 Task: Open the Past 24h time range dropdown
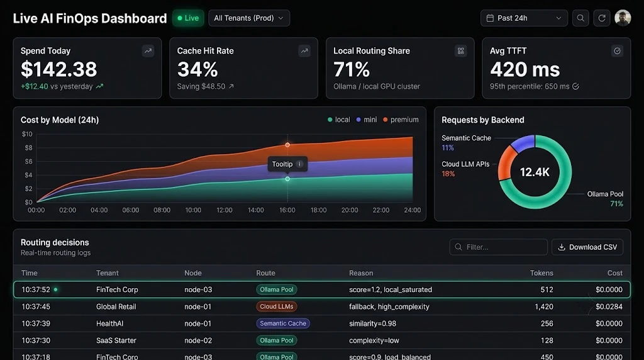(524, 18)
